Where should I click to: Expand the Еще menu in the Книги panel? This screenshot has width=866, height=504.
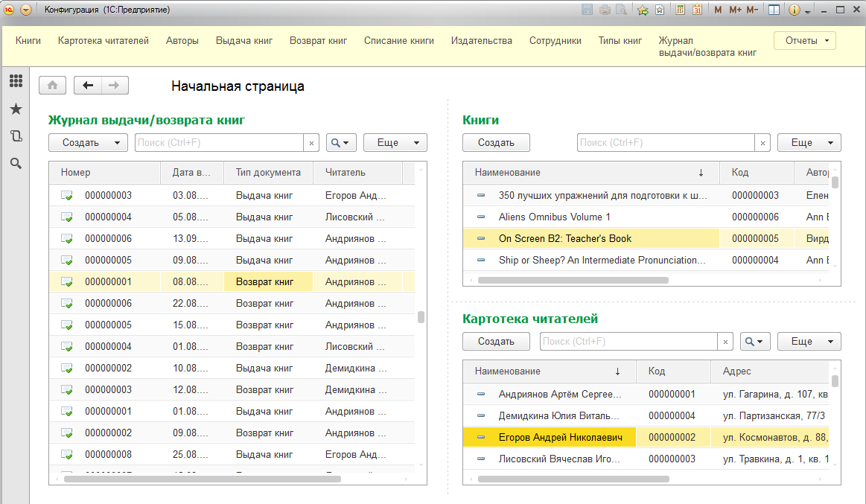click(x=809, y=142)
